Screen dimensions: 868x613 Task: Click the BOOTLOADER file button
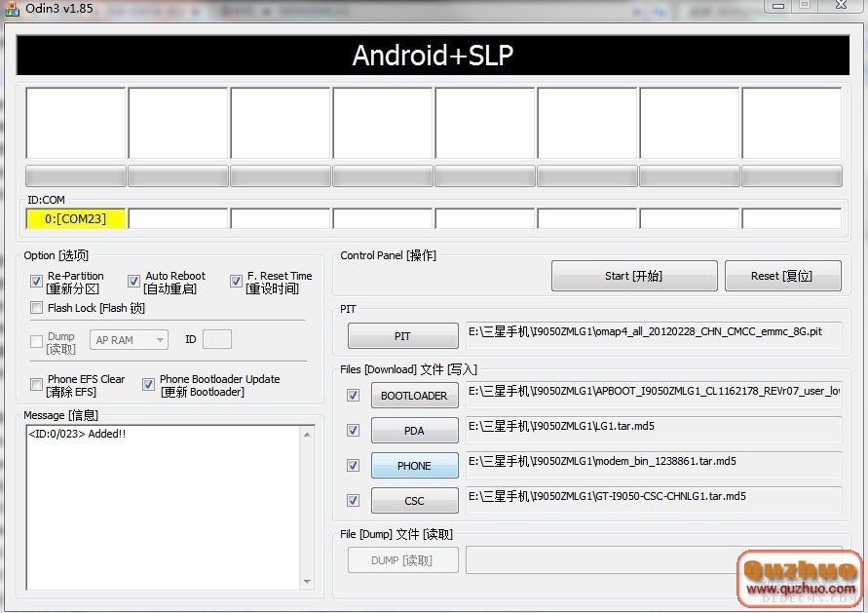click(x=415, y=396)
